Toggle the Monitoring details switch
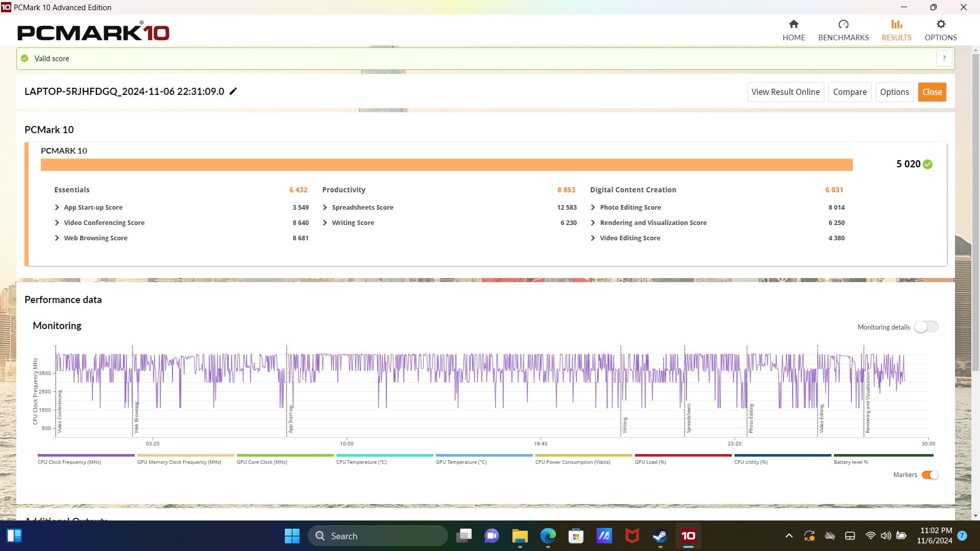Image resolution: width=980 pixels, height=551 pixels. [x=926, y=327]
